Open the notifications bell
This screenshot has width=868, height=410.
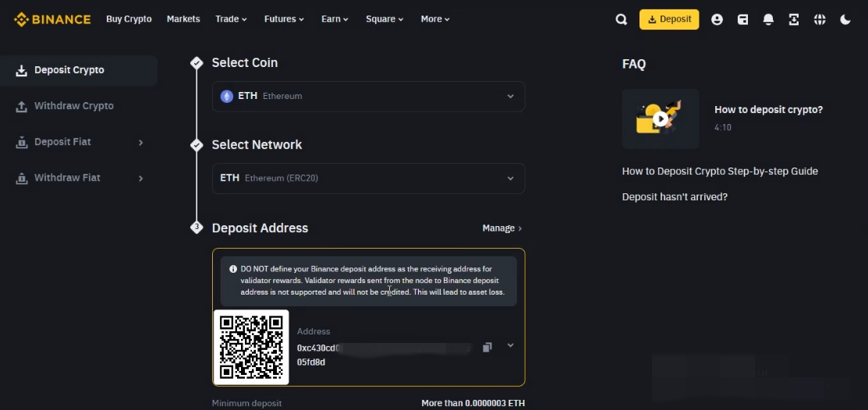tap(768, 19)
